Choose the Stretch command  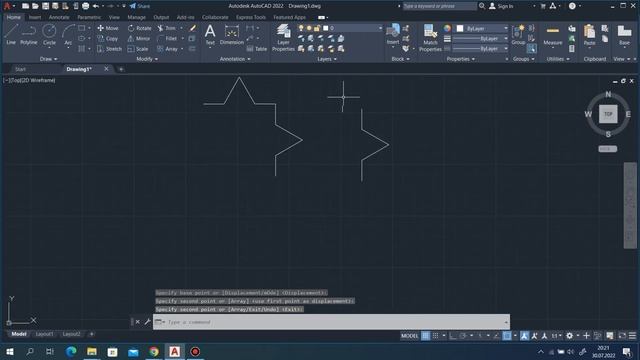click(109, 49)
